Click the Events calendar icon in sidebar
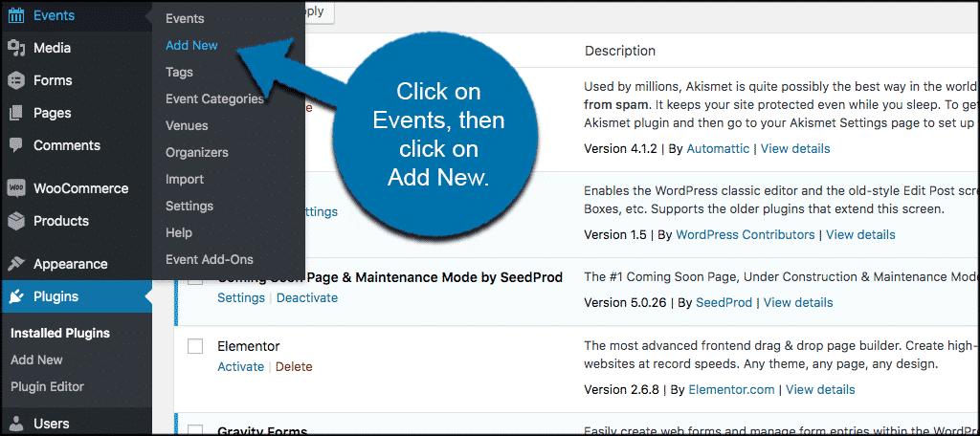Viewport: 980px width, 436px height. point(16,15)
